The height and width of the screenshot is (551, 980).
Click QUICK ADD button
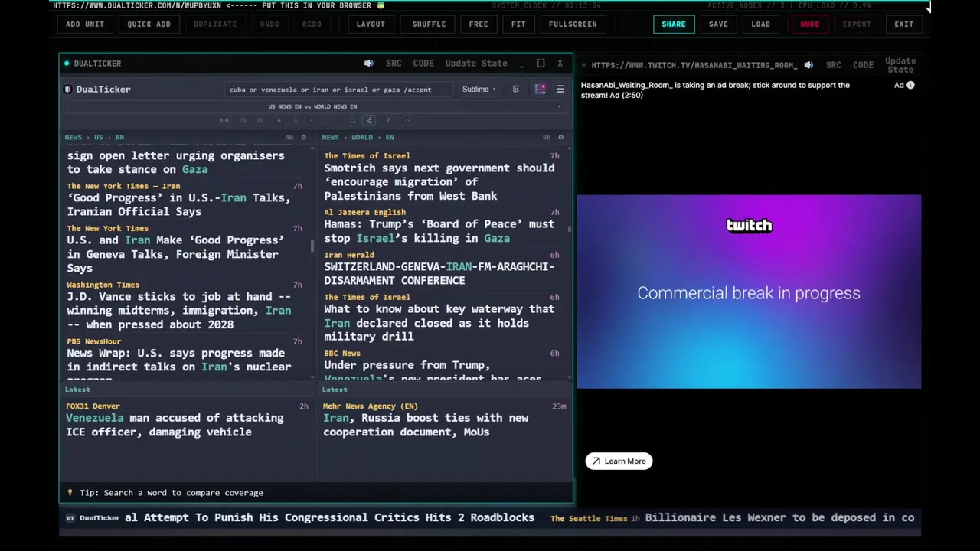coord(149,24)
